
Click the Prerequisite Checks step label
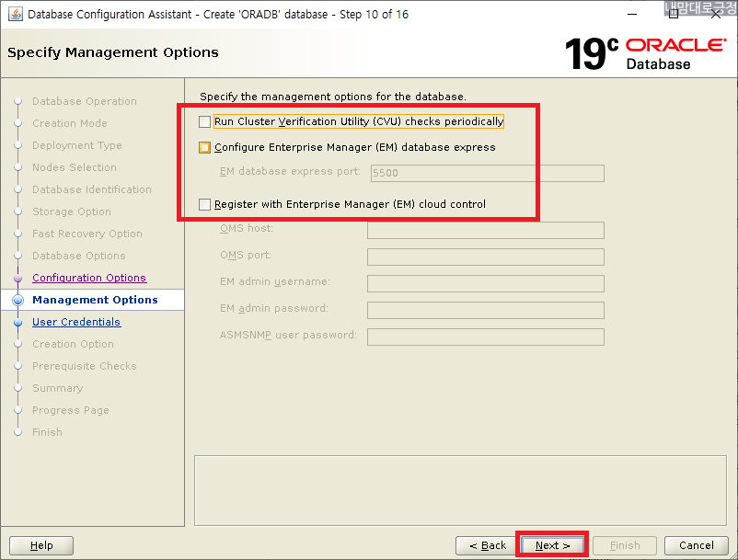coord(85,366)
